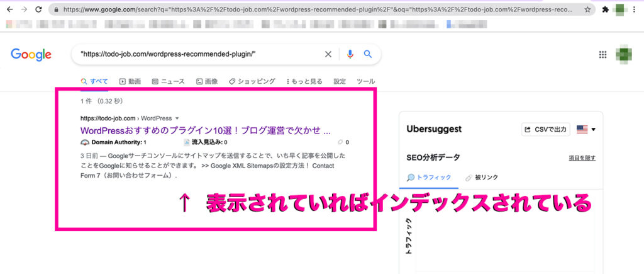
Task: Click the browser back arrow
Action: click(10, 9)
